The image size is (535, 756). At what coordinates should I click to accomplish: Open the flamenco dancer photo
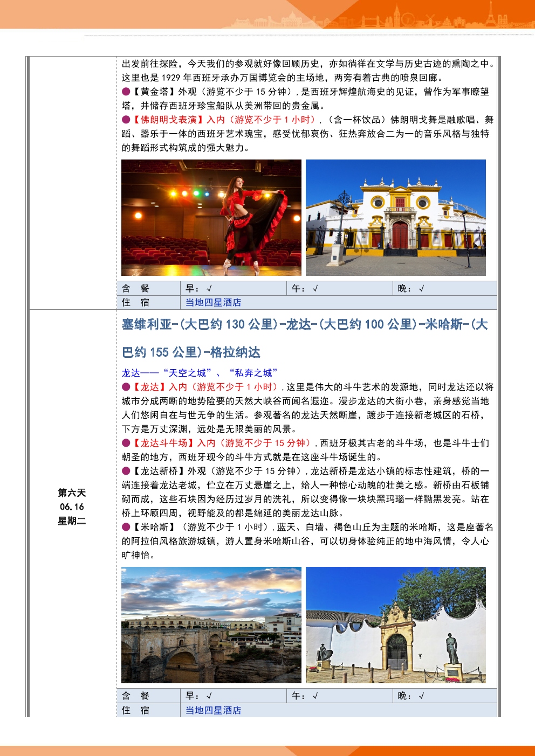211,218
